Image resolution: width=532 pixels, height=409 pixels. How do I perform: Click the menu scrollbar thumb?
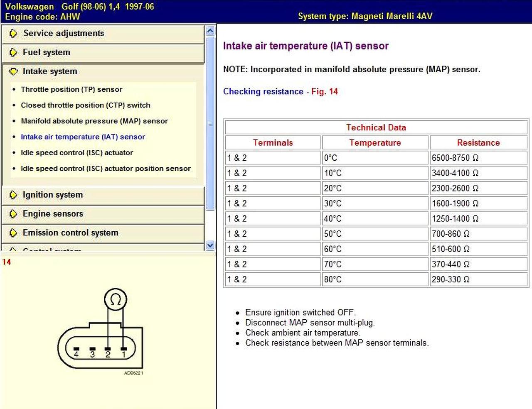pyautogui.click(x=210, y=123)
